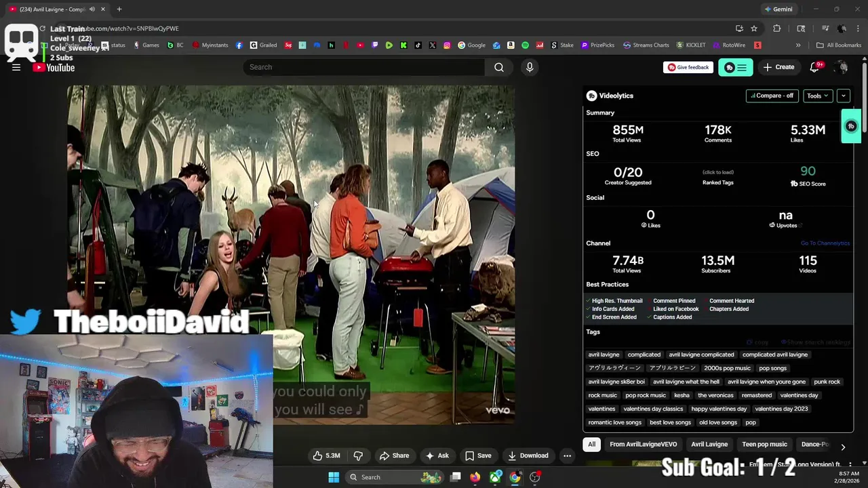Open the TikTok bookmark icon
Viewport: 868px width, 488px height.
pyautogui.click(x=418, y=45)
